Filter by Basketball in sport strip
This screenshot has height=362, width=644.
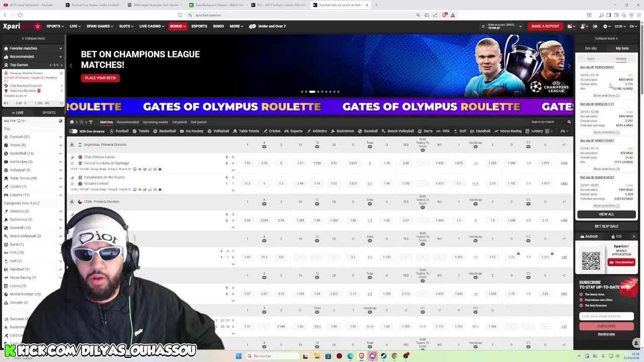click(x=165, y=131)
